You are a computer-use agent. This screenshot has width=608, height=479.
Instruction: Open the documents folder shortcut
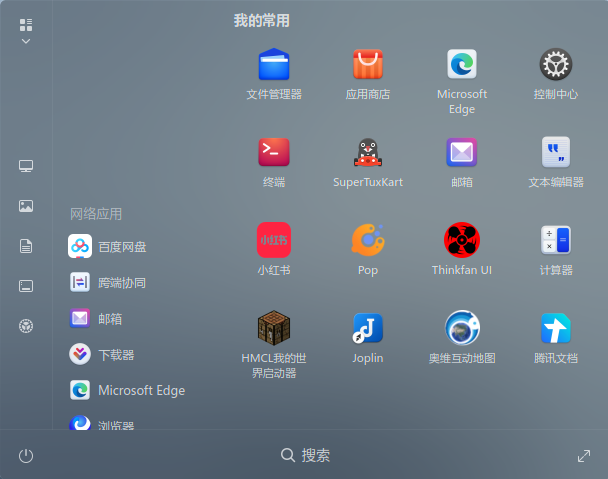click(26, 246)
